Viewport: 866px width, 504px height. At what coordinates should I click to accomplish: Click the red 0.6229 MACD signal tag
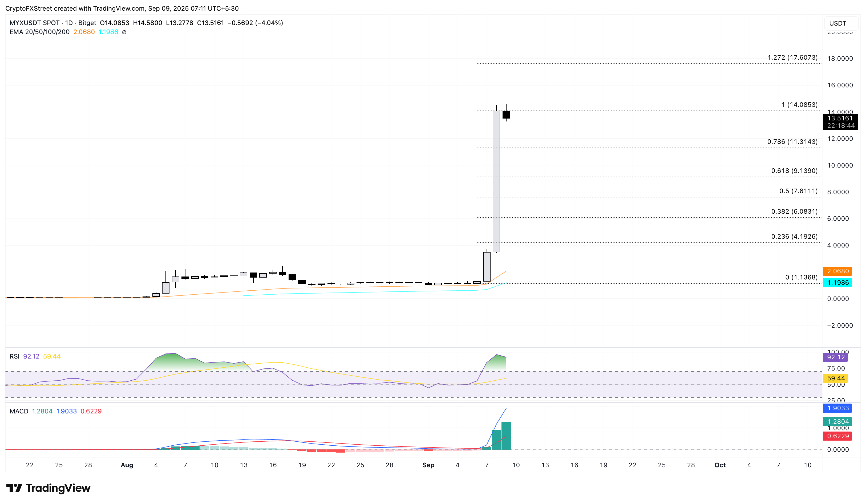[837, 436]
